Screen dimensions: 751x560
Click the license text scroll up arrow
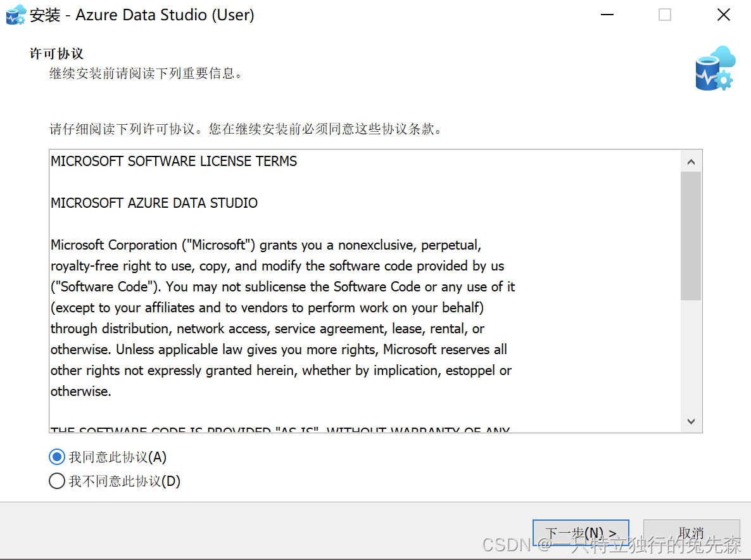[691, 162]
